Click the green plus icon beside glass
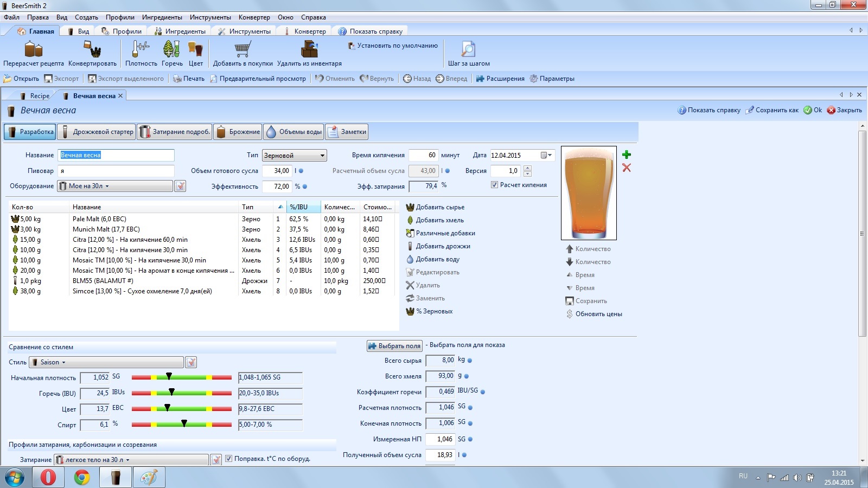The width and height of the screenshot is (868, 488). click(627, 155)
